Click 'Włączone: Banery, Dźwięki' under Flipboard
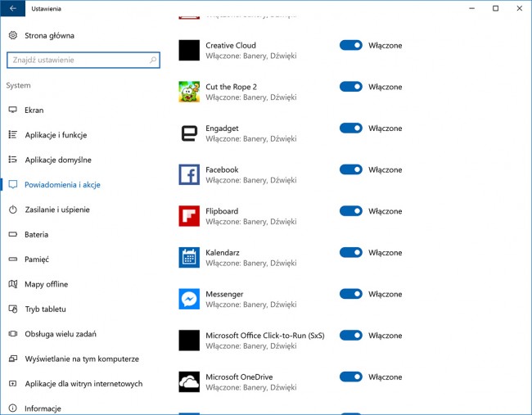 (251, 222)
